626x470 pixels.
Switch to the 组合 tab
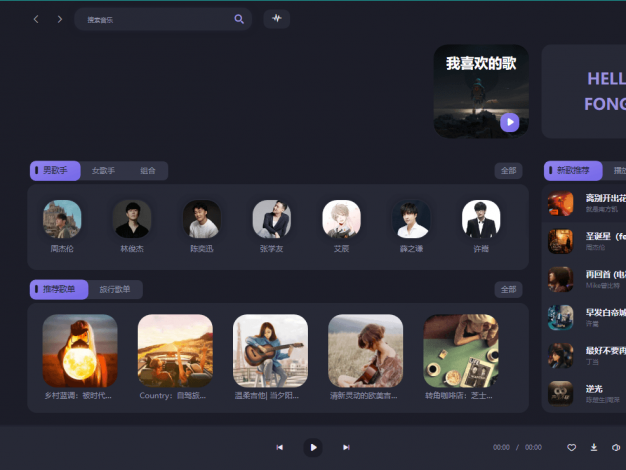[x=148, y=171]
